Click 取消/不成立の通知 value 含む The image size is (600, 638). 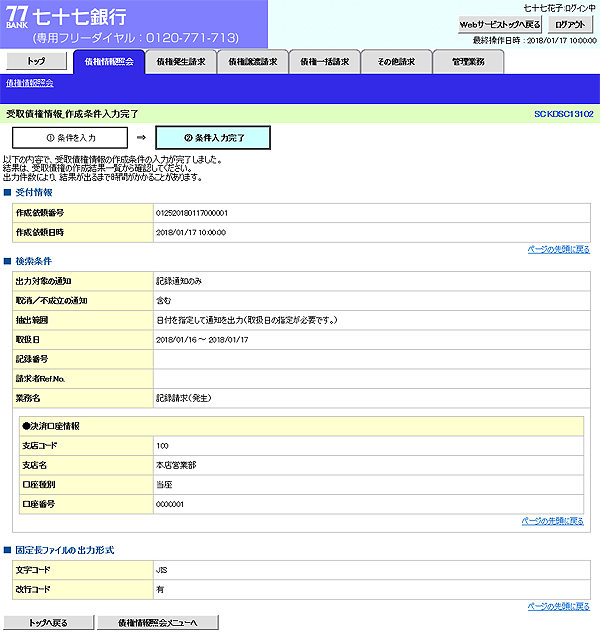164,301
